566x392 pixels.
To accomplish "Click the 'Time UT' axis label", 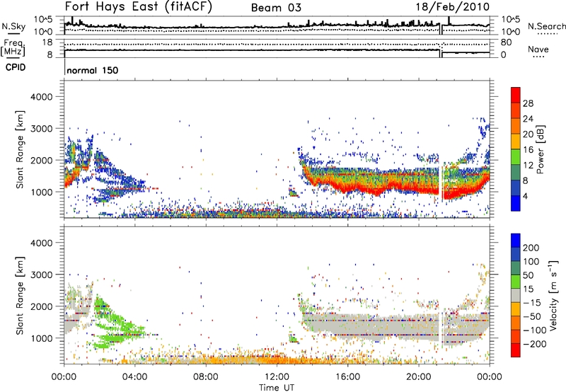I will (x=277, y=388).
